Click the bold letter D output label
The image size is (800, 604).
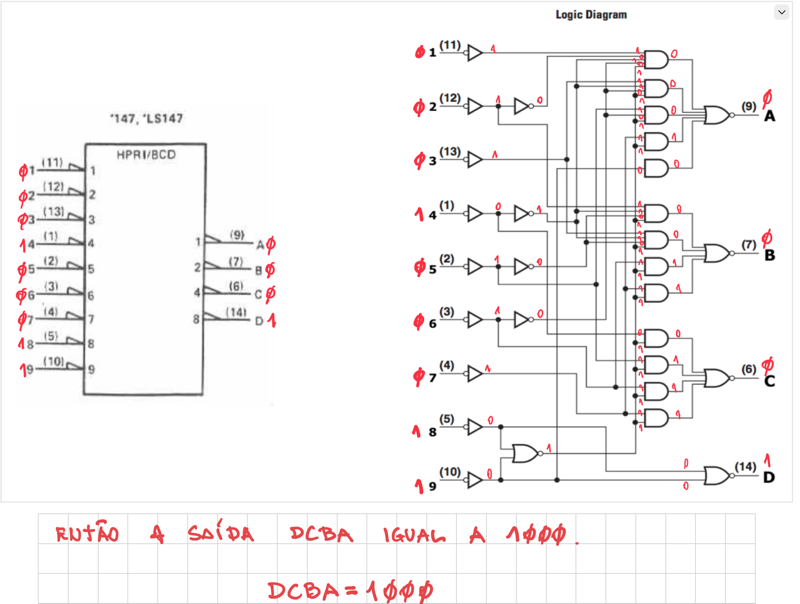(769, 478)
